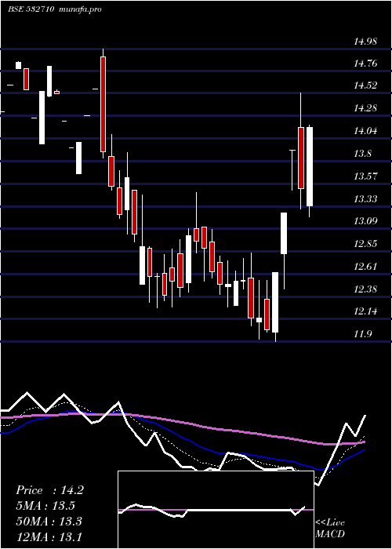The height and width of the screenshot is (549, 392).
Task: Click the last red candle near 14.04
Action: tap(300, 158)
